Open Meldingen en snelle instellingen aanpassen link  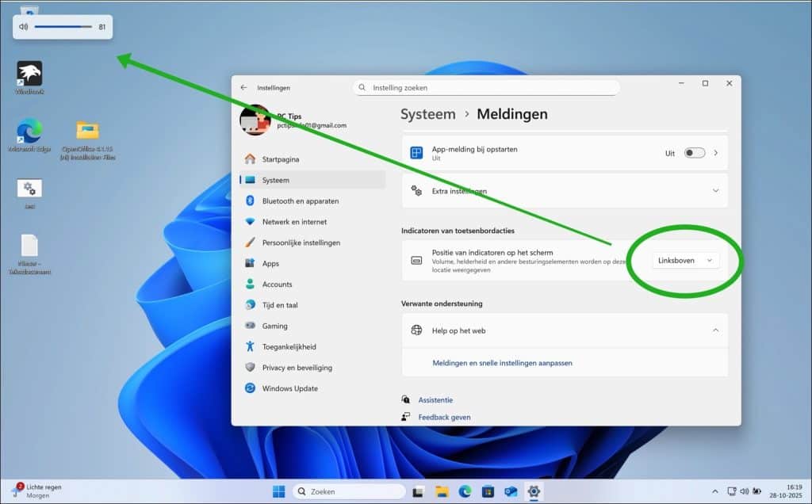pos(502,363)
